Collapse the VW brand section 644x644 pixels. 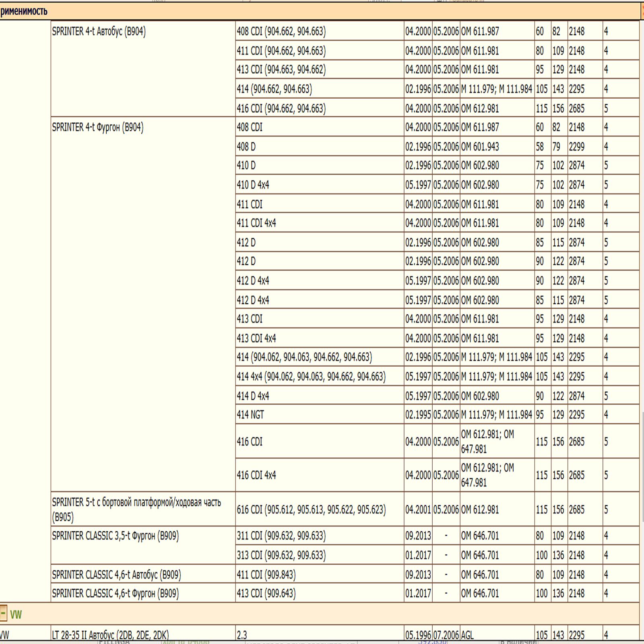(3, 614)
